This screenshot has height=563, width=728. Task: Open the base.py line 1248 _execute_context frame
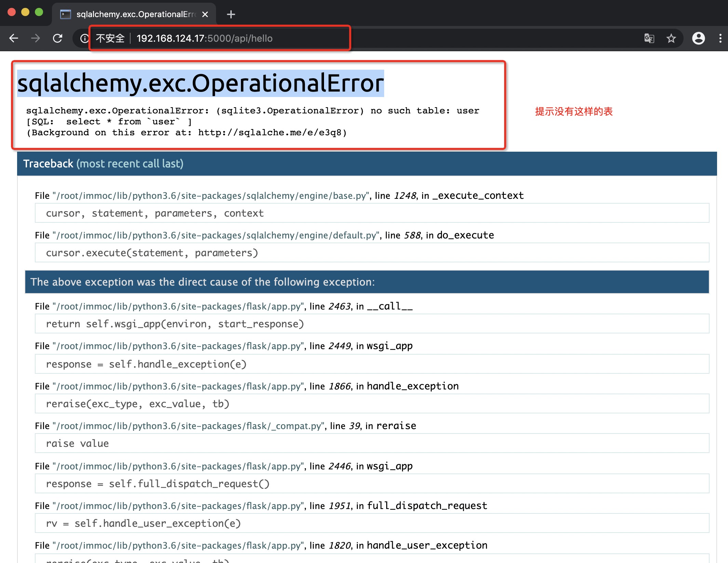click(x=279, y=195)
